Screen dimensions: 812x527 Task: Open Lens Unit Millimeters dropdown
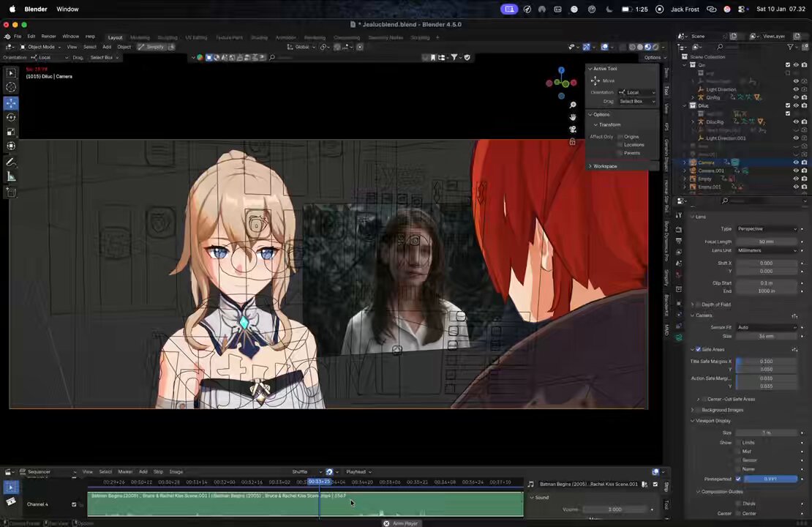point(767,250)
